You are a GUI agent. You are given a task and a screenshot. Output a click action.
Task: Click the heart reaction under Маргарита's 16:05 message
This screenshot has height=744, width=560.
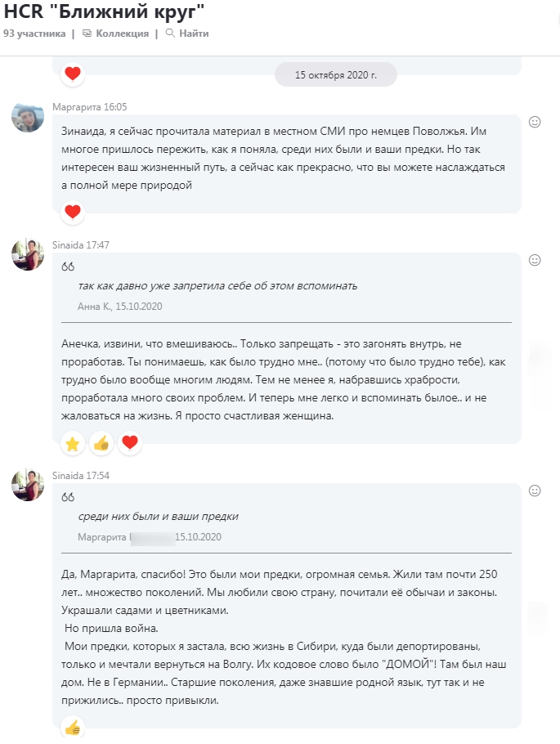(x=73, y=212)
